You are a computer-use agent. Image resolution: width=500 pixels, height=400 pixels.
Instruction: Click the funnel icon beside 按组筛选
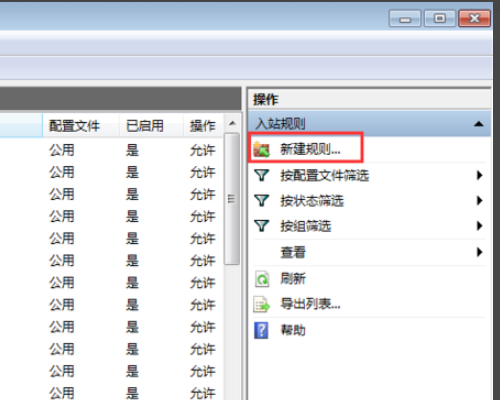coord(261,226)
